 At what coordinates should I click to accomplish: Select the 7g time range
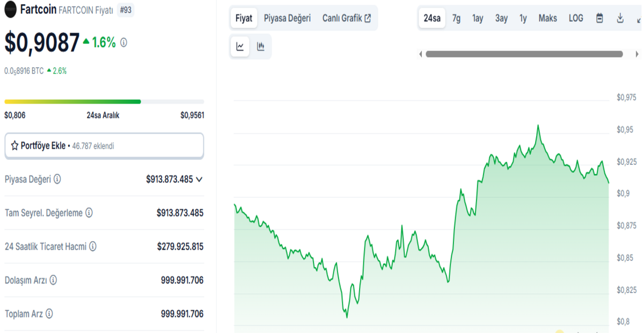coord(456,18)
